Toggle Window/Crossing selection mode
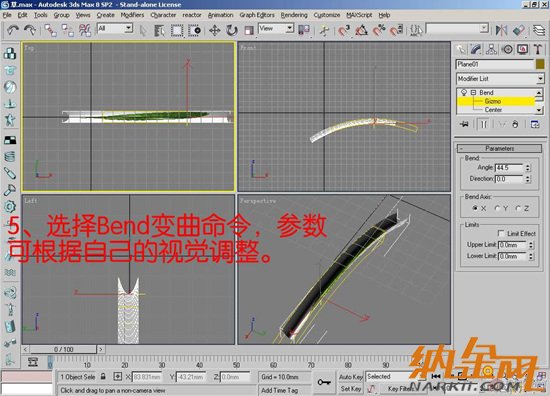Image resolution: width=550 pixels, height=396 pixels. [x=194, y=31]
